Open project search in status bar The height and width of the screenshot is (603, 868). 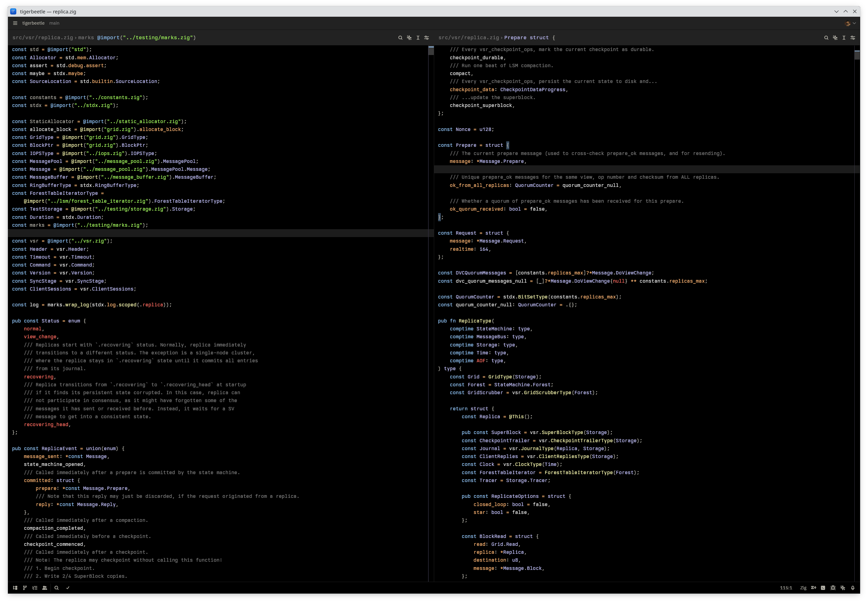(x=57, y=588)
